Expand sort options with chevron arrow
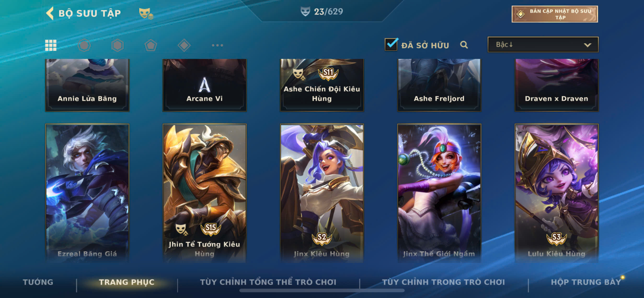The height and width of the screenshot is (298, 644). click(587, 45)
